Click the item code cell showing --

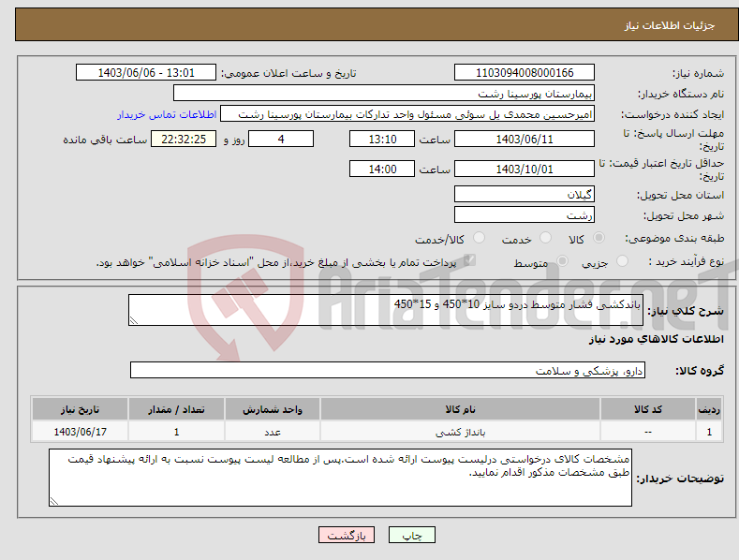point(647,432)
